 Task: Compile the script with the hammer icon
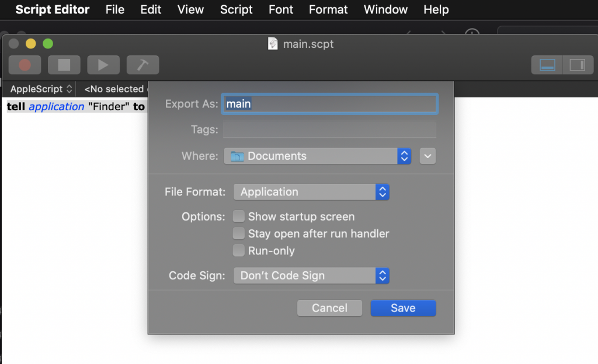point(142,65)
